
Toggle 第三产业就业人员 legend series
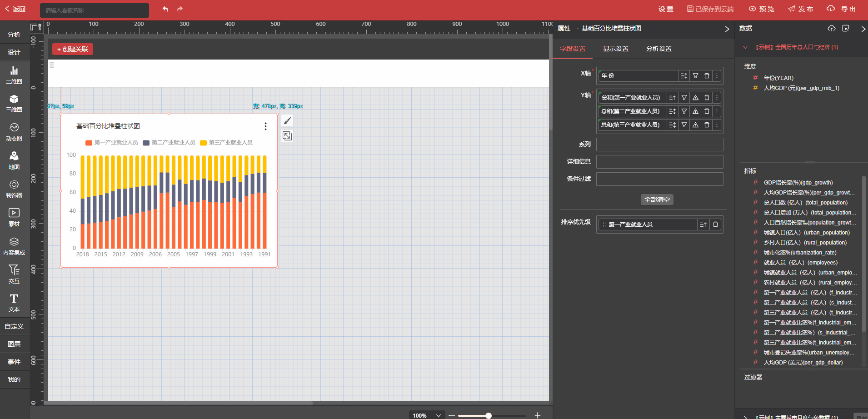[226, 143]
